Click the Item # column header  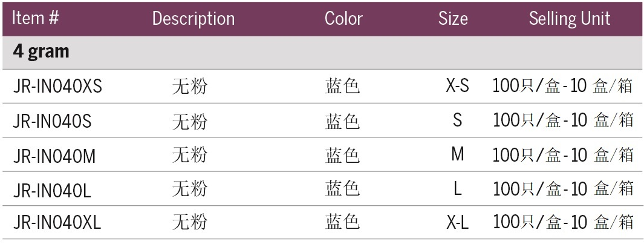tap(36, 18)
